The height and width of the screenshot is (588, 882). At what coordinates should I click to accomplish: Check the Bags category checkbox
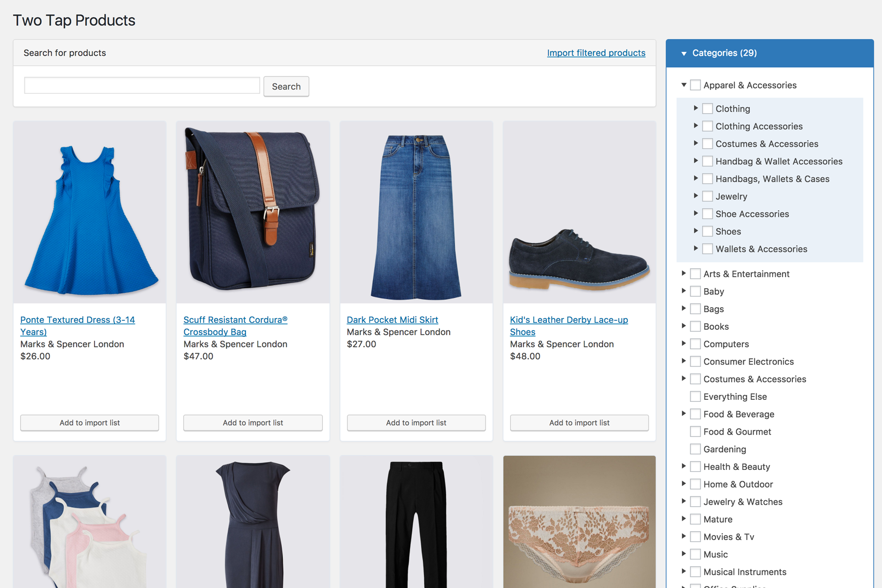(x=695, y=309)
